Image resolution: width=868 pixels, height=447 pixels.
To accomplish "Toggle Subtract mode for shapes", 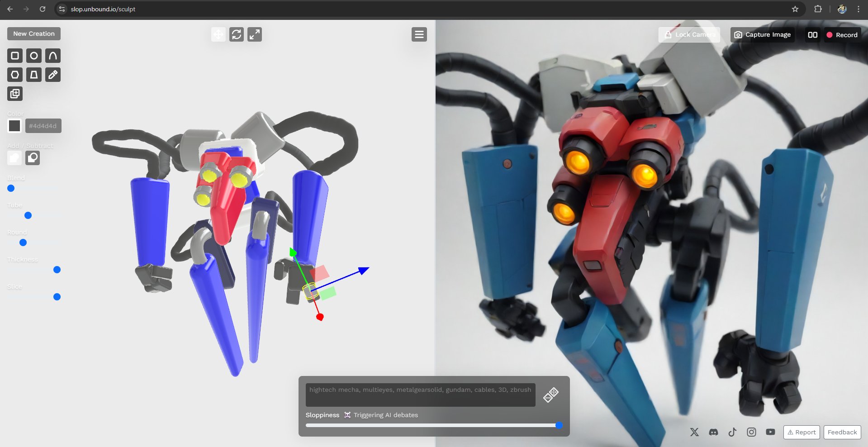I will pyautogui.click(x=33, y=158).
